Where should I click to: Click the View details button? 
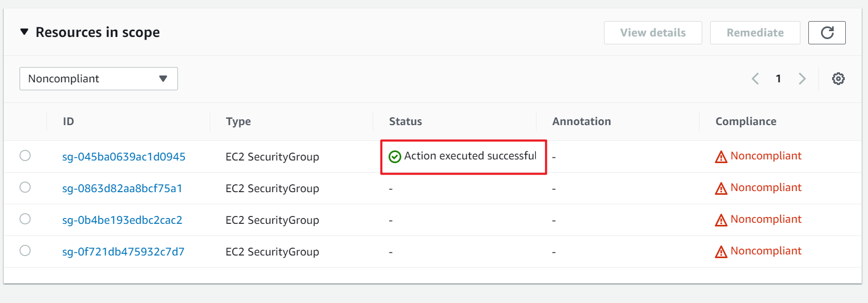pyautogui.click(x=653, y=33)
